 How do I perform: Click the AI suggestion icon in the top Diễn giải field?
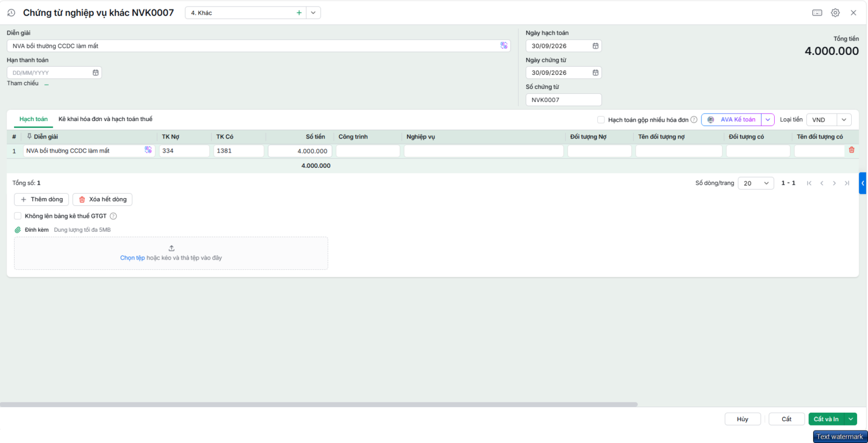(504, 46)
